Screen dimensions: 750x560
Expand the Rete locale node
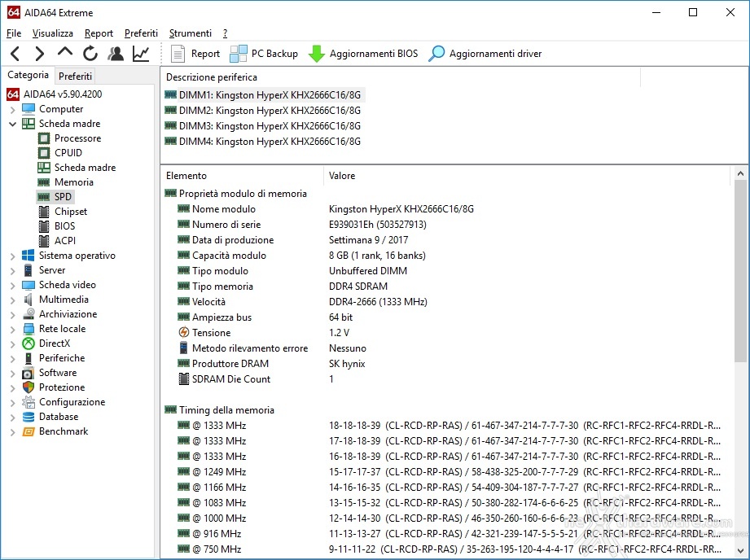[x=12, y=329]
